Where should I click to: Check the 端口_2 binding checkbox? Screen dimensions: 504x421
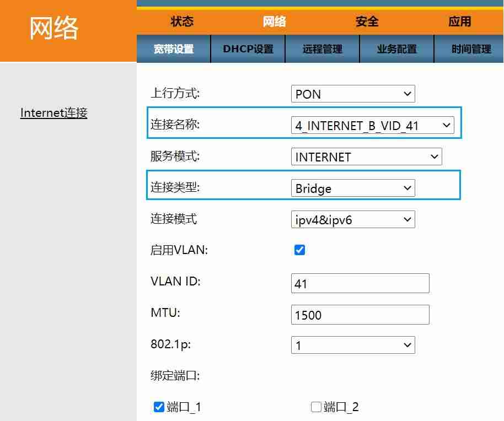316,407
